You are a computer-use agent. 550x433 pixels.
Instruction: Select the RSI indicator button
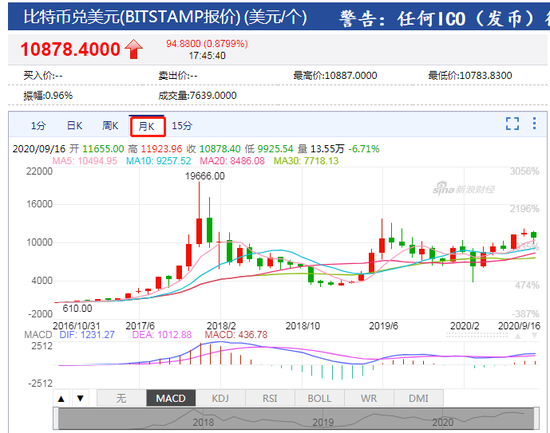pyautogui.click(x=270, y=398)
